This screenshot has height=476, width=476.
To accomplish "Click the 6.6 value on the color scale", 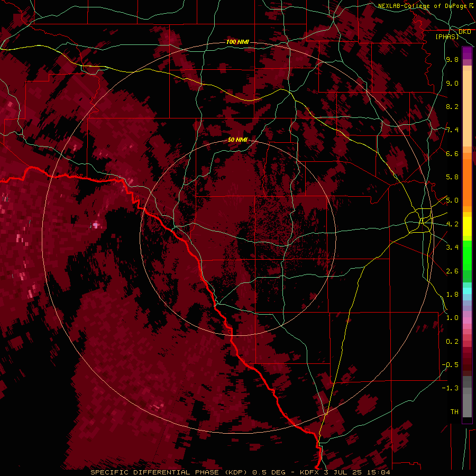I will click(x=452, y=153).
